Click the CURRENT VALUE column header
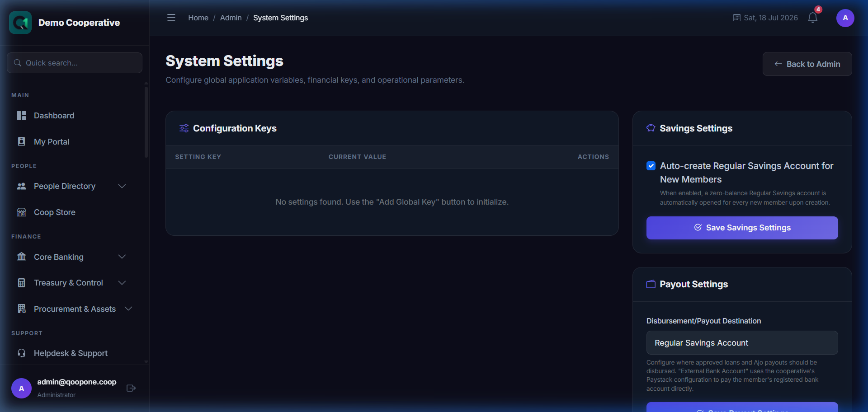868x412 pixels. click(x=357, y=157)
